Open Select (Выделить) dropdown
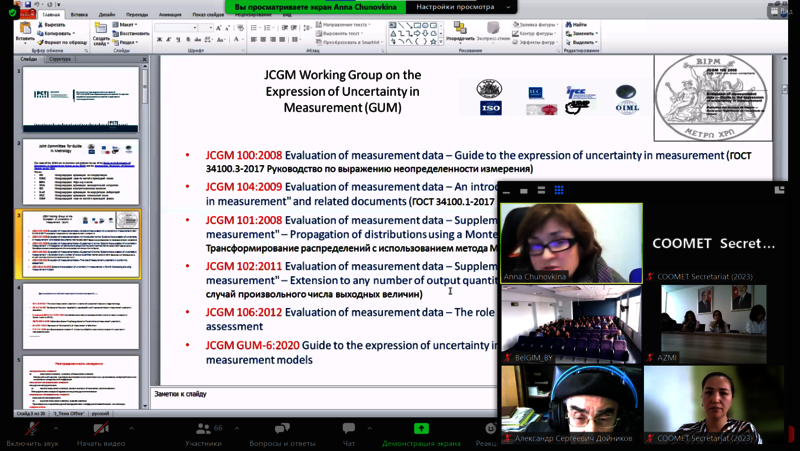 click(582, 42)
